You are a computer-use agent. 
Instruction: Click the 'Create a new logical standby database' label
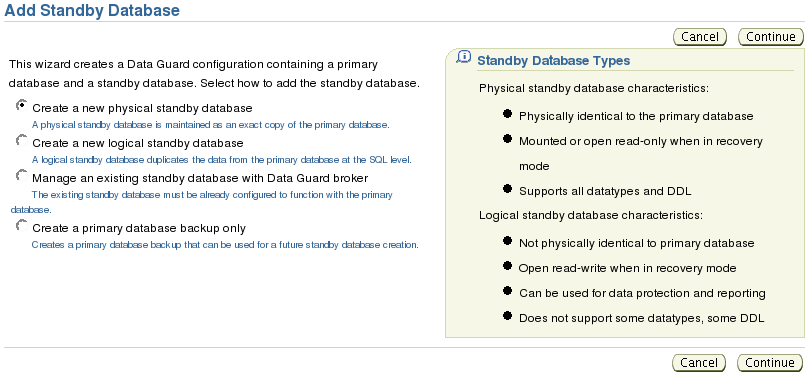click(x=137, y=143)
